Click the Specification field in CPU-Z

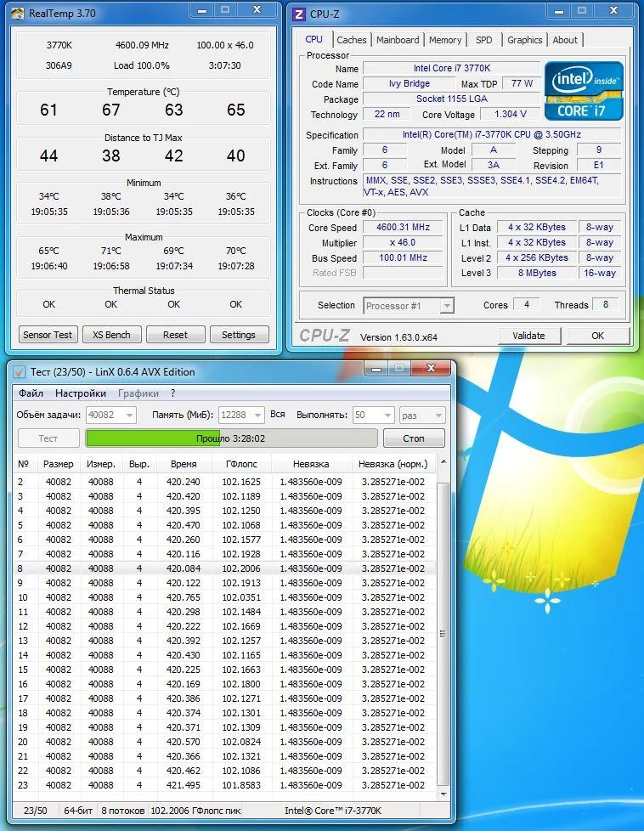pyautogui.click(x=491, y=134)
